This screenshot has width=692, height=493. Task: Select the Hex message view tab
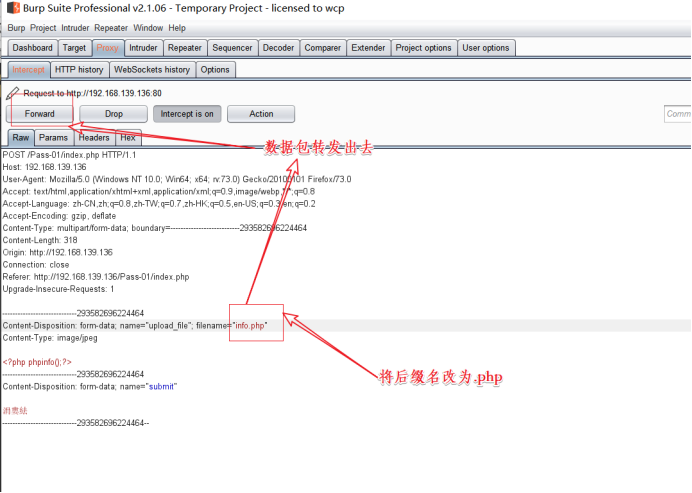point(128,137)
